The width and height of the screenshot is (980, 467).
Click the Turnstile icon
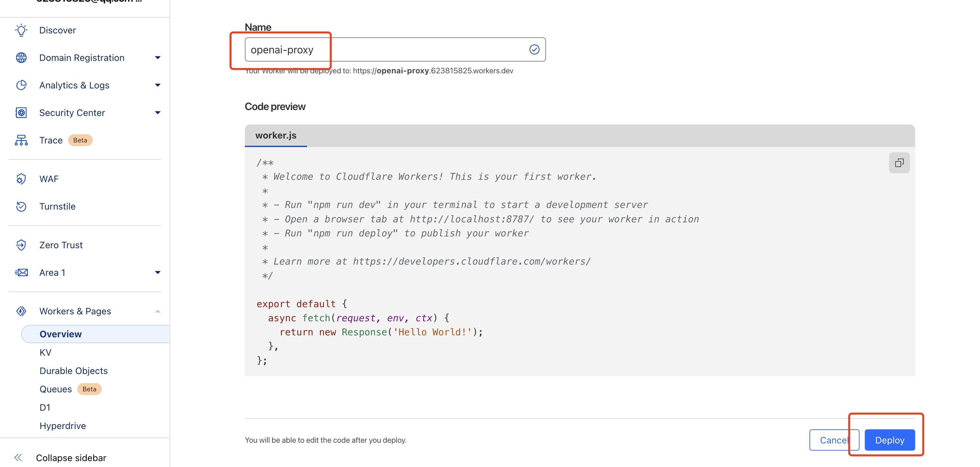pyautogui.click(x=21, y=206)
